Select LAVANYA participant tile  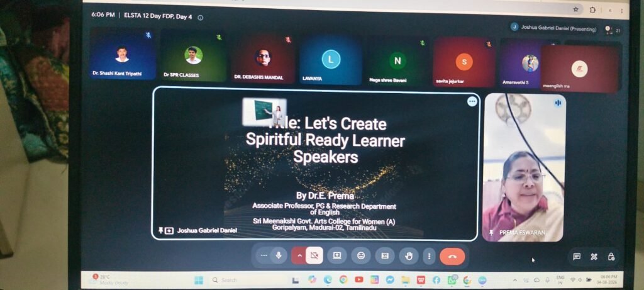331,60
